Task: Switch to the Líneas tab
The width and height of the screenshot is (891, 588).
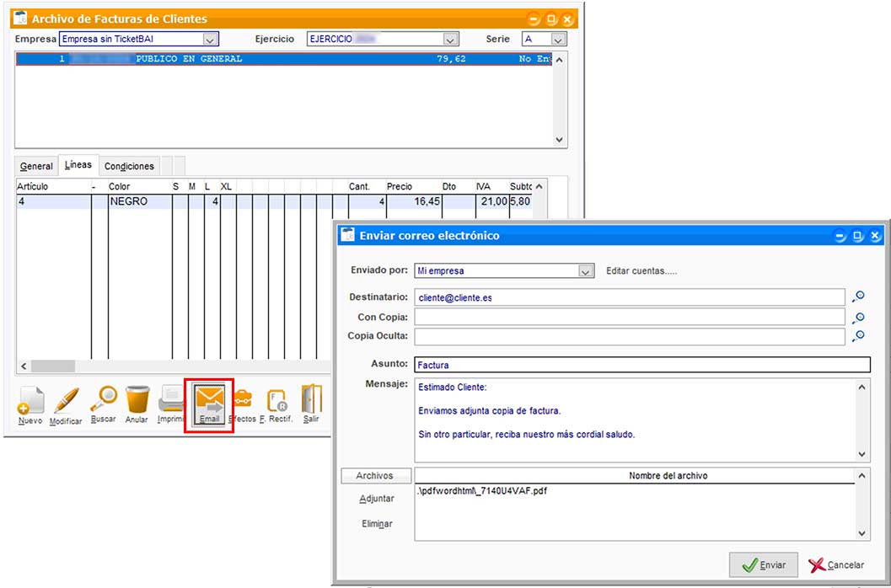Action: (78, 165)
